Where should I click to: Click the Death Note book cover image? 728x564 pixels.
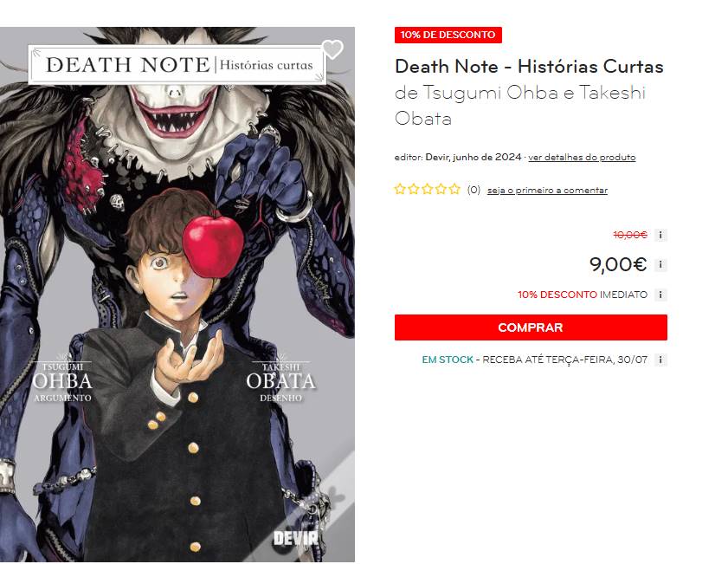[x=177, y=294]
